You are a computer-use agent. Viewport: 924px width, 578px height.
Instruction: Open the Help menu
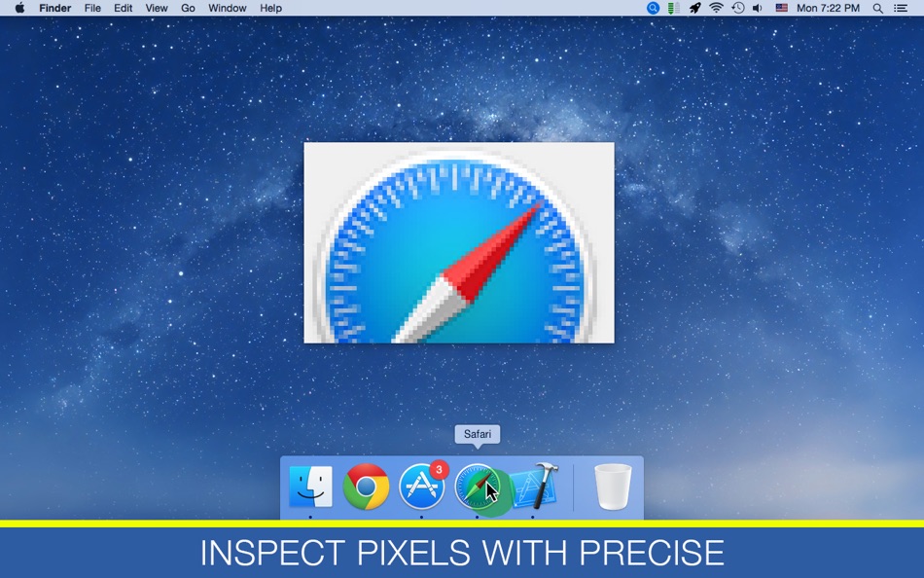point(270,8)
